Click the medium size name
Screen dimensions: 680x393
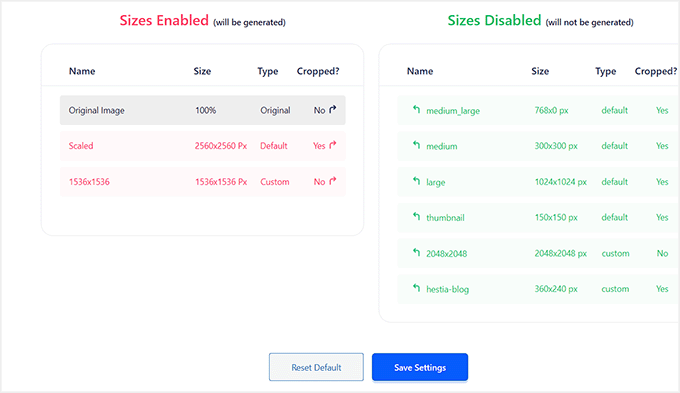pos(441,146)
